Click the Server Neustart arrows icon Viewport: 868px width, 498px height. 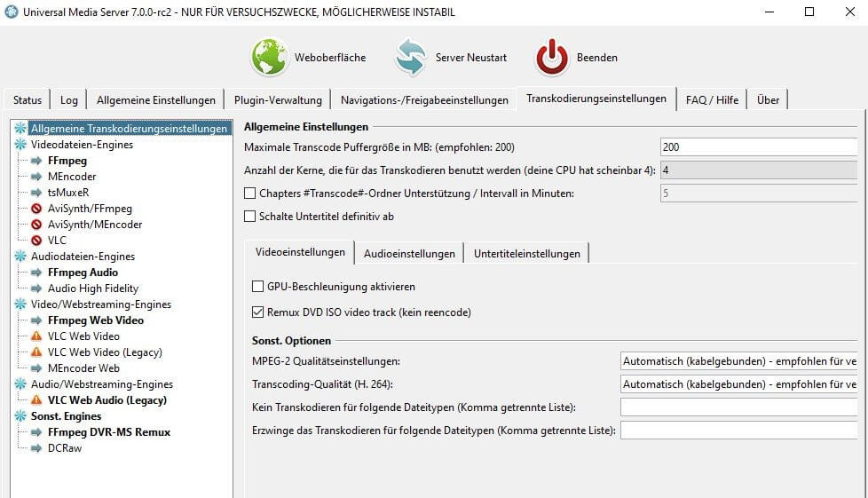(x=411, y=57)
